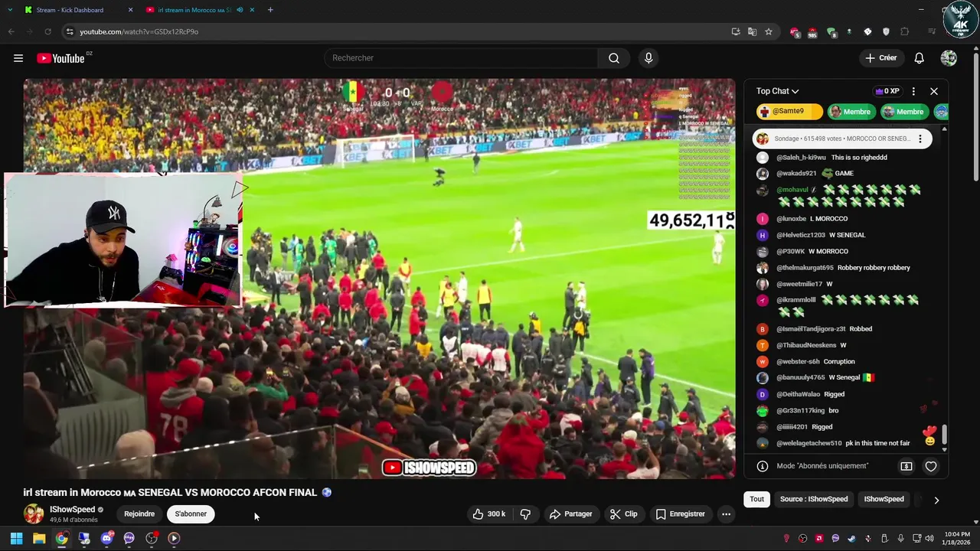
Task: Click the Rejoindre membership button
Action: click(139, 514)
